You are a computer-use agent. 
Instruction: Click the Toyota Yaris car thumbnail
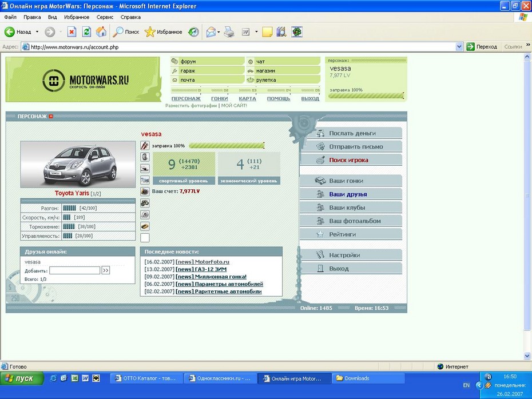(x=78, y=164)
